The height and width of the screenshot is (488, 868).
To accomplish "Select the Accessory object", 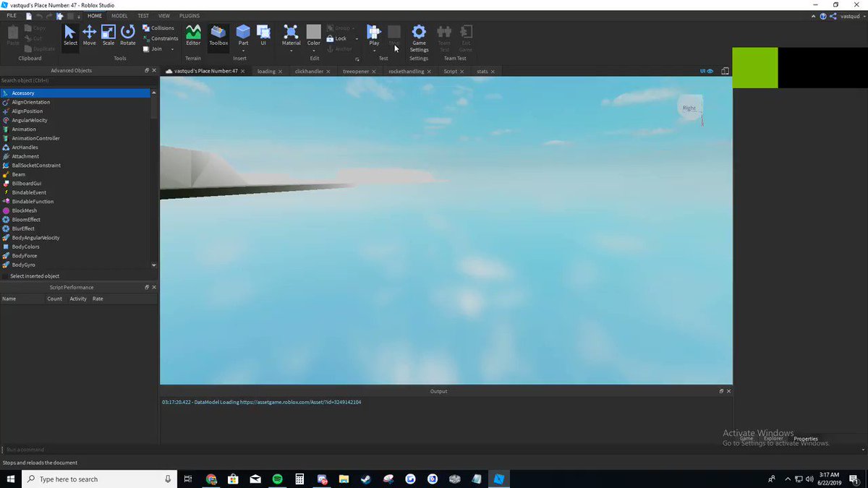I will click(75, 93).
